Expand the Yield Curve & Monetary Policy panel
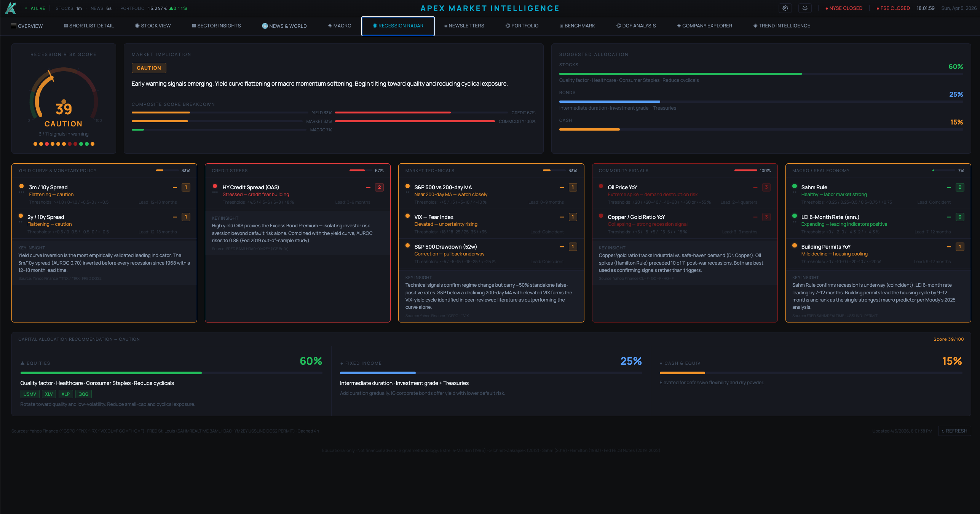The image size is (980, 514). point(104,171)
